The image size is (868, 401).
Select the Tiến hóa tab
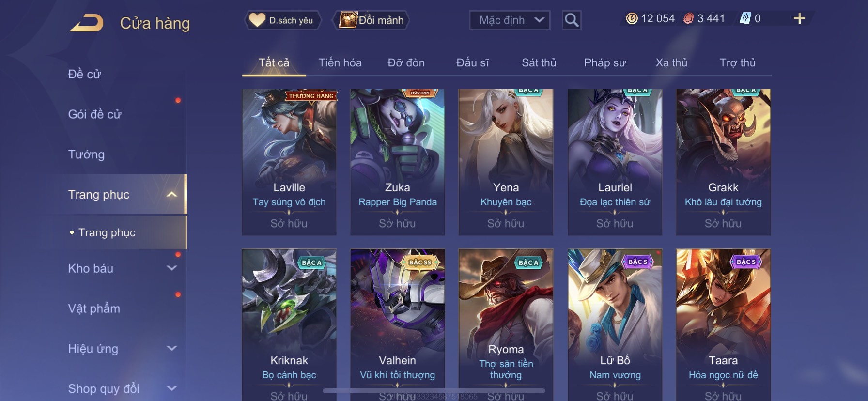point(340,63)
